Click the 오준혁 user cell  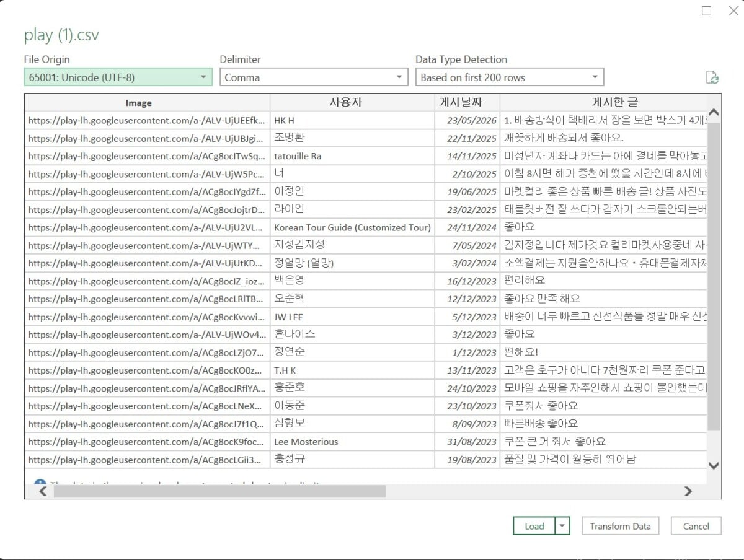tap(353, 299)
